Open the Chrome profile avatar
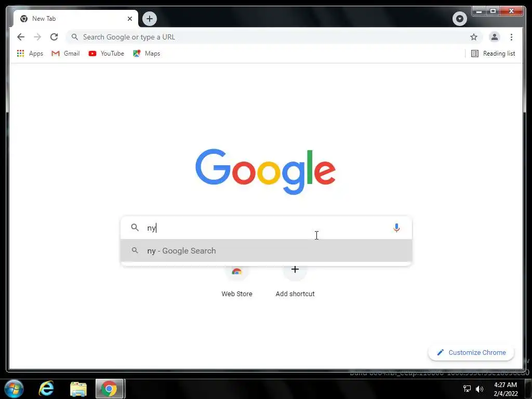532x399 pixels. (495, 37)
